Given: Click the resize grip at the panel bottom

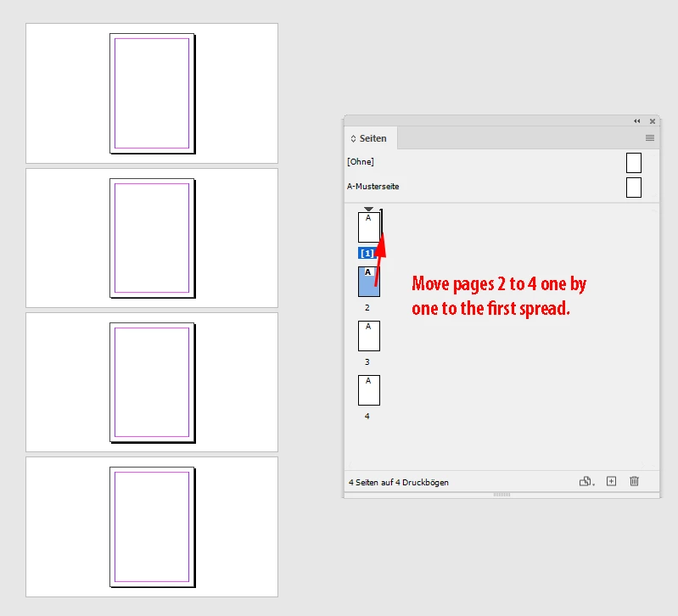Looking at the screenshot, I should (x=501, y=495).
